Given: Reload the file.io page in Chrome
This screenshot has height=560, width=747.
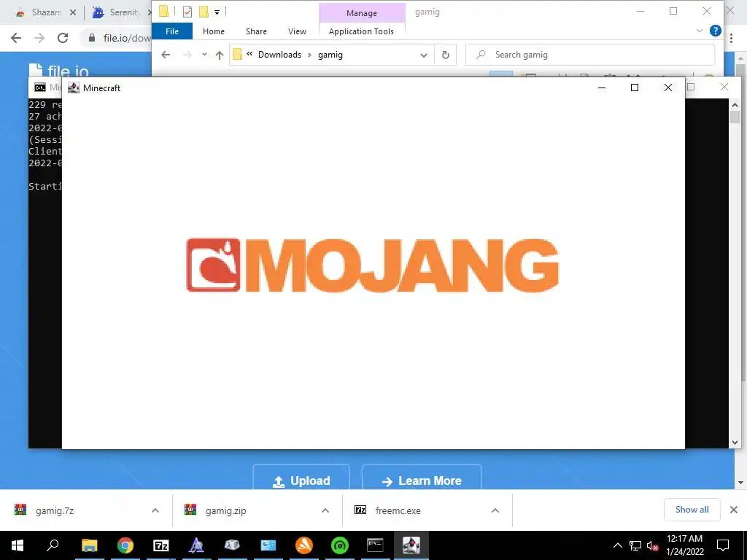Looking at the screenshot, I should point(63,38).
